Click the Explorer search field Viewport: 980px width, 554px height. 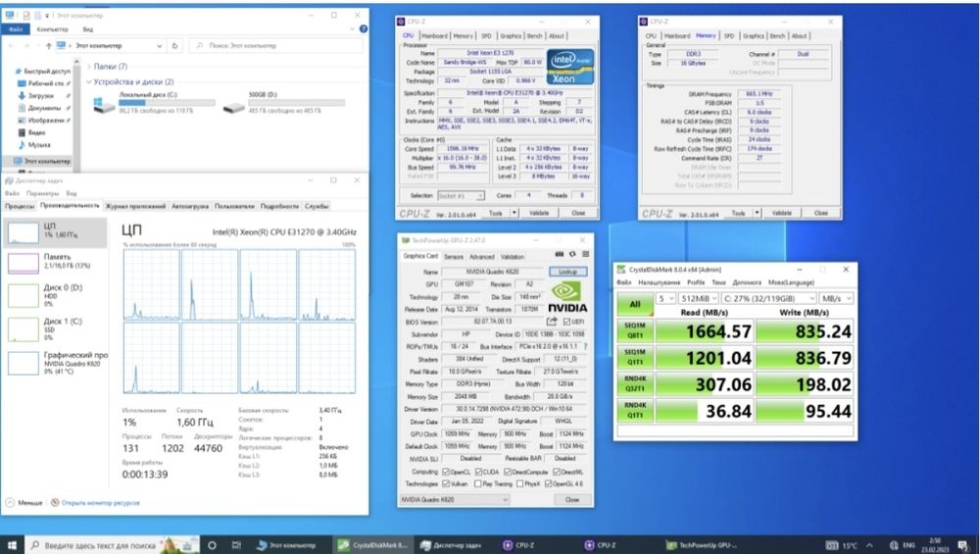(x=275, y=46)
